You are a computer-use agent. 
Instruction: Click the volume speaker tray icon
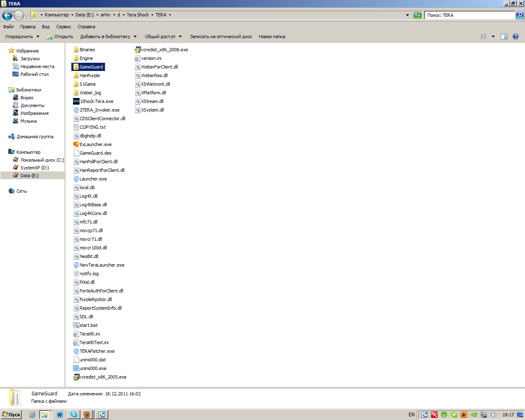(493, 415)
